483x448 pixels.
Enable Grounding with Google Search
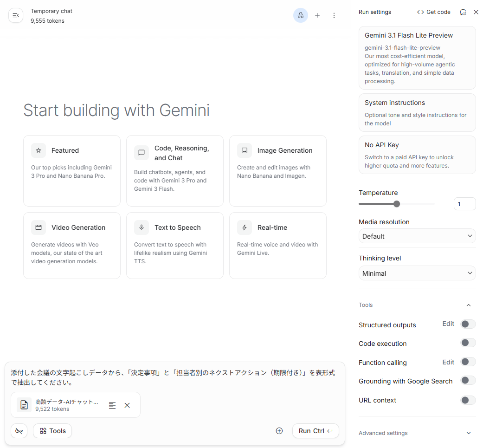coord(468,381)
